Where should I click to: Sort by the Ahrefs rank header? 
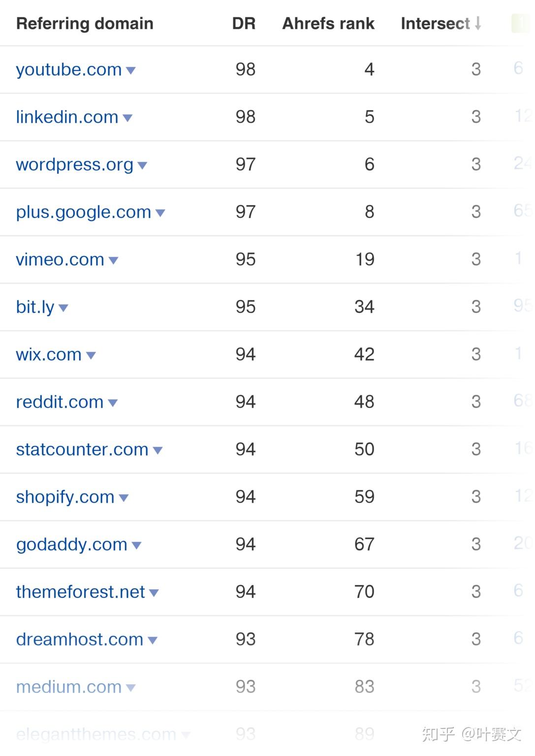pos(328,23)
